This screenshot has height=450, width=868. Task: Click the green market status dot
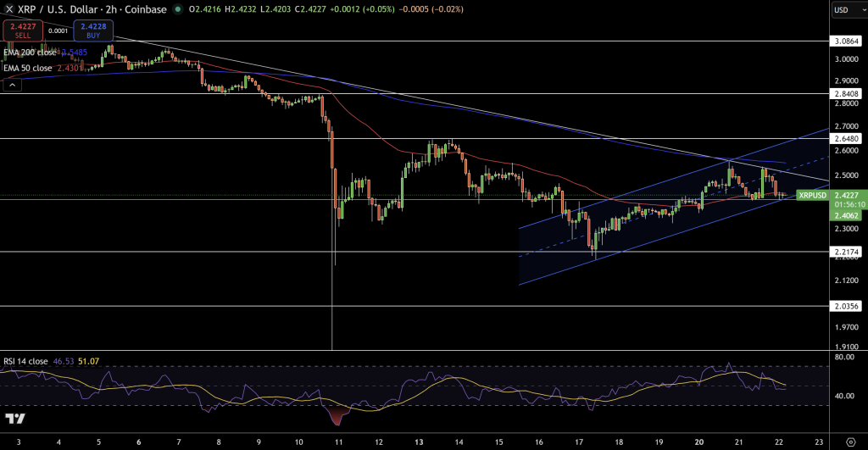[177, 9]
